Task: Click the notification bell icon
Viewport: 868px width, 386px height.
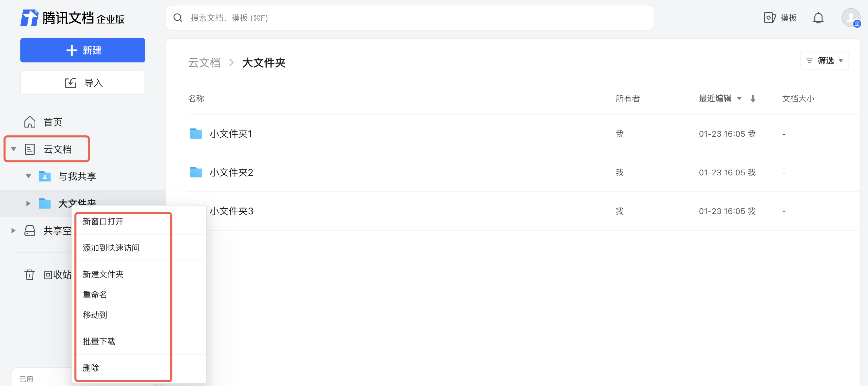Action: (818, 18)
